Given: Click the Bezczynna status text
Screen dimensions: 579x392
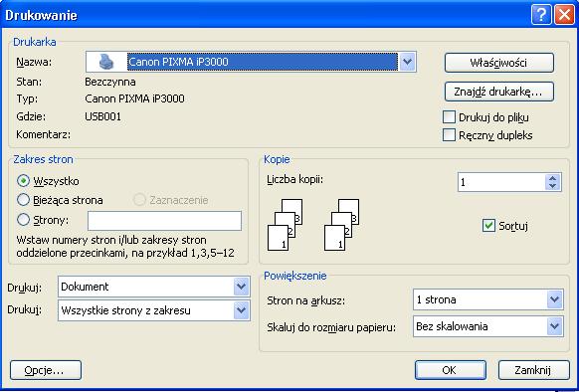Looking at the screenshot, I should click(x=110, y=82).
